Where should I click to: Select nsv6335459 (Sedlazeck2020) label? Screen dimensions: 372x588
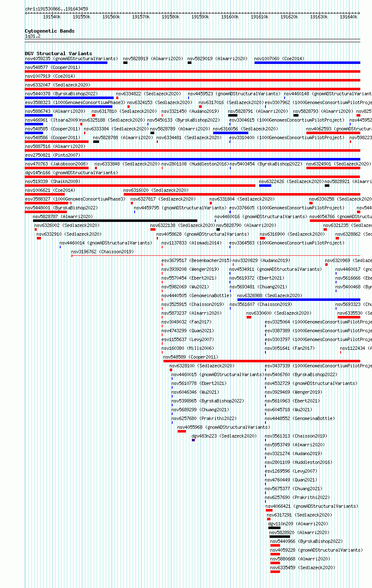coord(303,568)
